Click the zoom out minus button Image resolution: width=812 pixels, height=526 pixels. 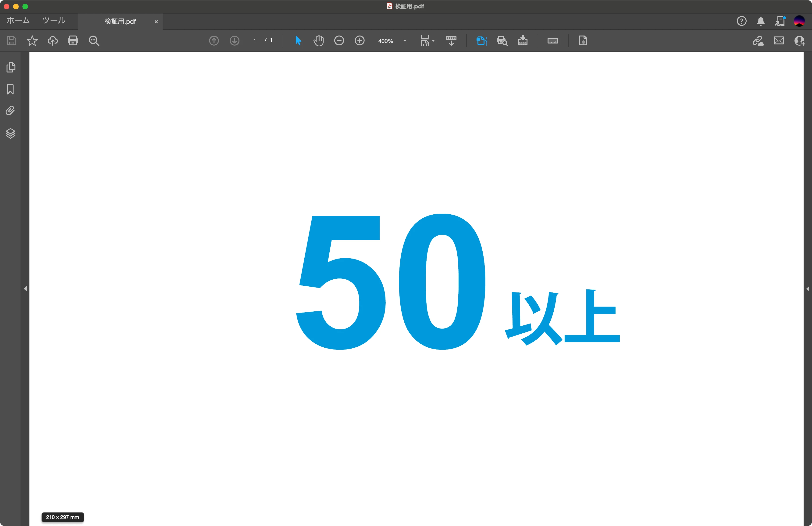pyautogui.click(x=339, y=41)
